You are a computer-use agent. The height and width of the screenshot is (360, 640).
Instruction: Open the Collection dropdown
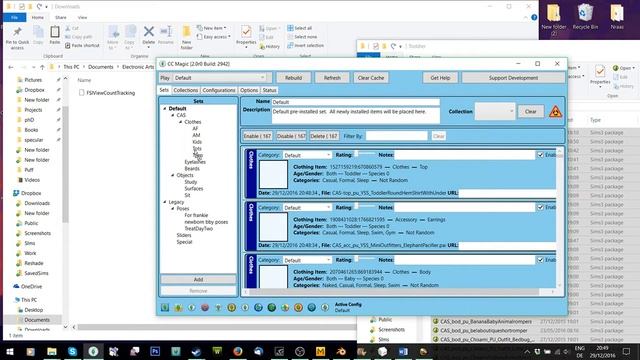[495, 111]
